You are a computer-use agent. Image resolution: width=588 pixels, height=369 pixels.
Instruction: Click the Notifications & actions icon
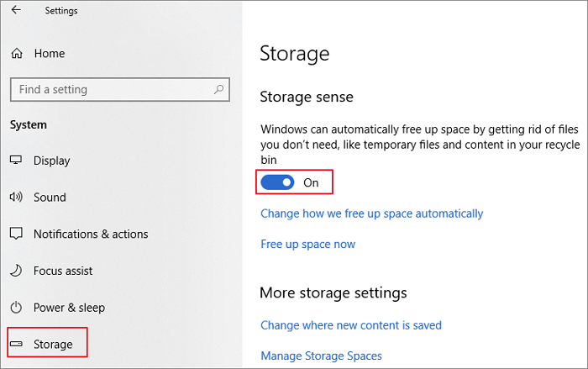tap(17, 235)
